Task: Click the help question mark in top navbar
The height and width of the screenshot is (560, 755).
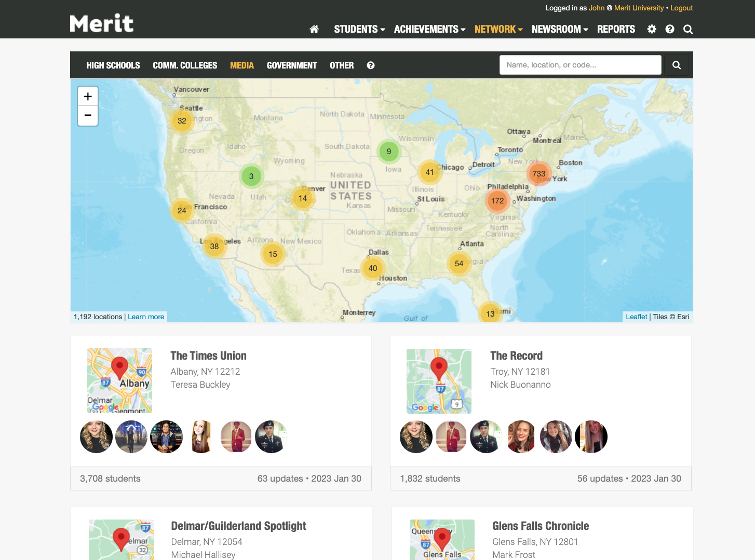Action: (670, 29)
